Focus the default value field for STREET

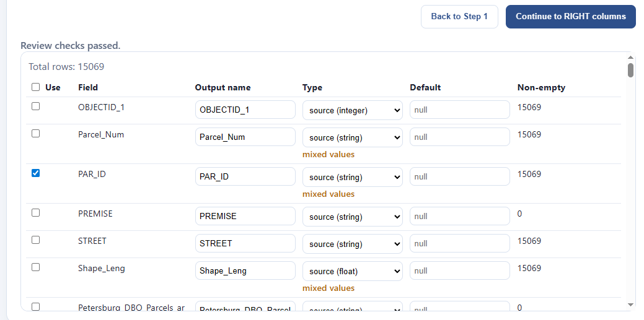click(x=459, y=243)
